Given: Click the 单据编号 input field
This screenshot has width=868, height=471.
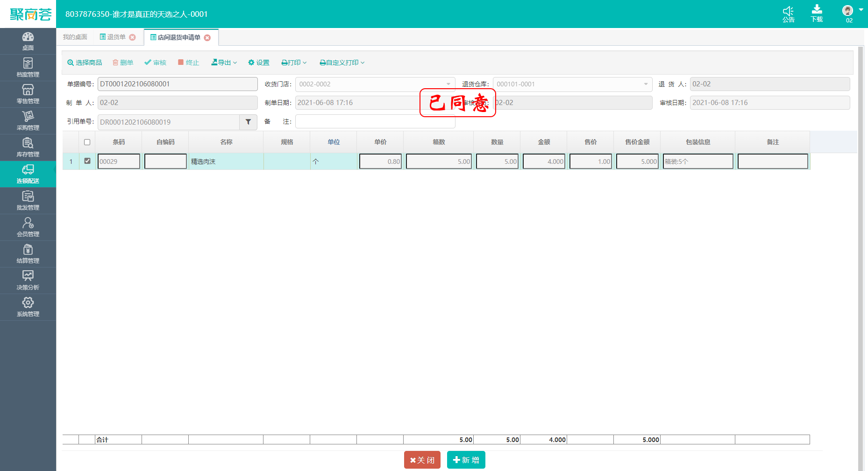Looking at the screenshot, I should pyautogui.click(x=178, y=84).
